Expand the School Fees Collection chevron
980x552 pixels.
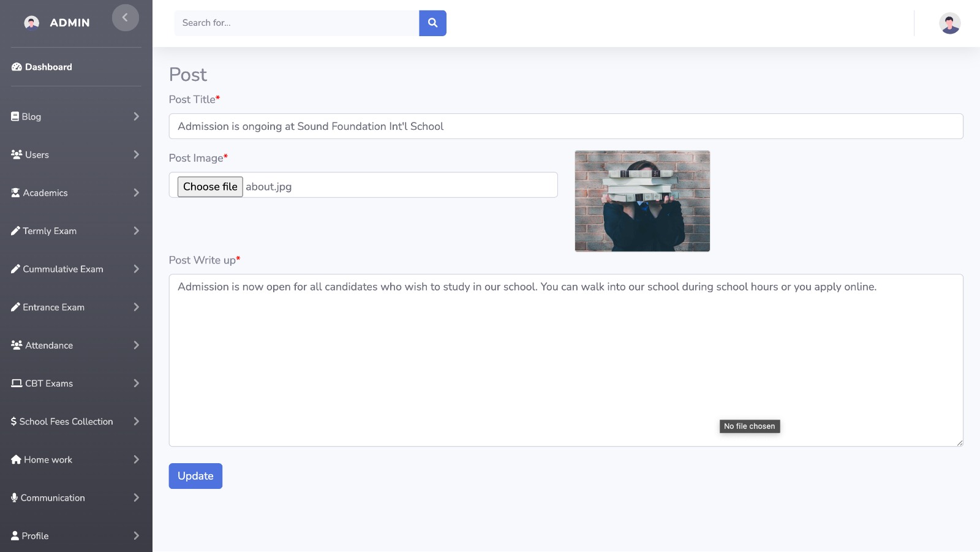pyautogui.click(x=136, y=422)
